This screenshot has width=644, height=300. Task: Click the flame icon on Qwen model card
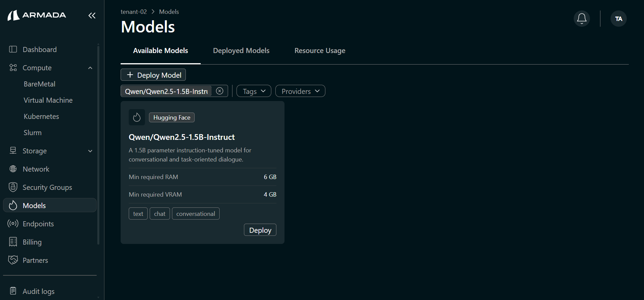click(137, 117)
